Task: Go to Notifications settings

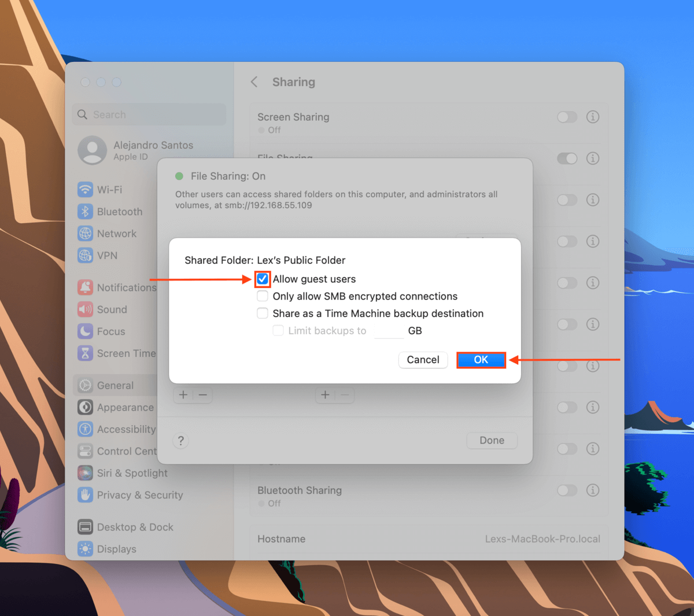Action: (x=117, y=287)
